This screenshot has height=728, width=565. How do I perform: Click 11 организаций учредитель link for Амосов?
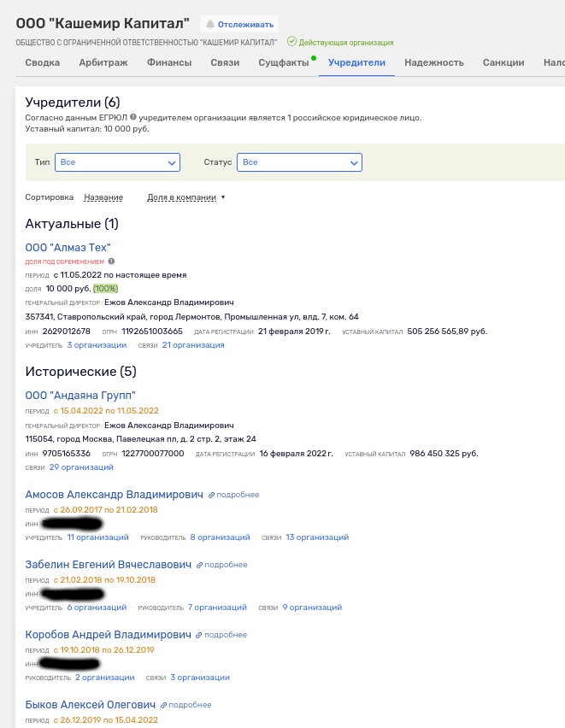pos(98,537)
